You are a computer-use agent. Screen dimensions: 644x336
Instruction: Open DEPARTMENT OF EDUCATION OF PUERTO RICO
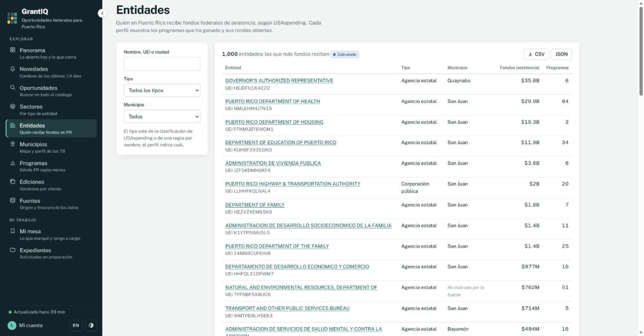281,142
